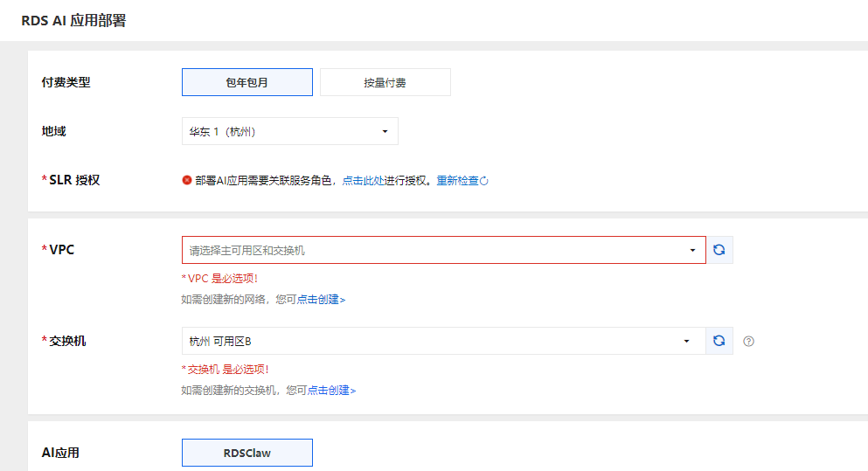Expand the VPC dropdown arrow

point(692,250)
